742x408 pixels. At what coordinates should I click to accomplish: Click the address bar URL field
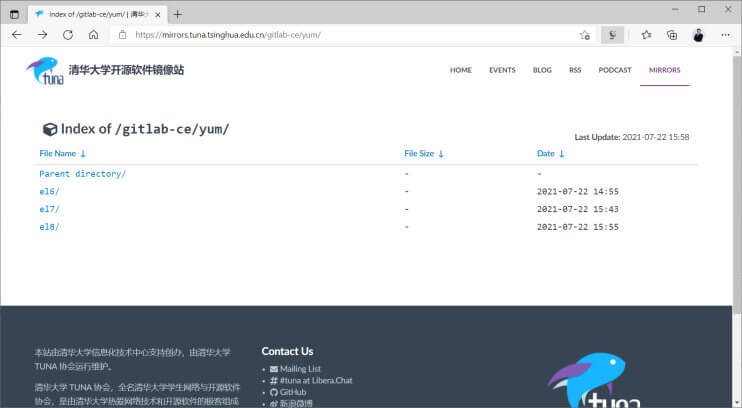350,35
